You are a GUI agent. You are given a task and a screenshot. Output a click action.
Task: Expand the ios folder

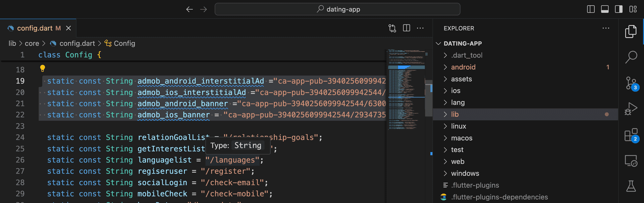coord(525,91)
